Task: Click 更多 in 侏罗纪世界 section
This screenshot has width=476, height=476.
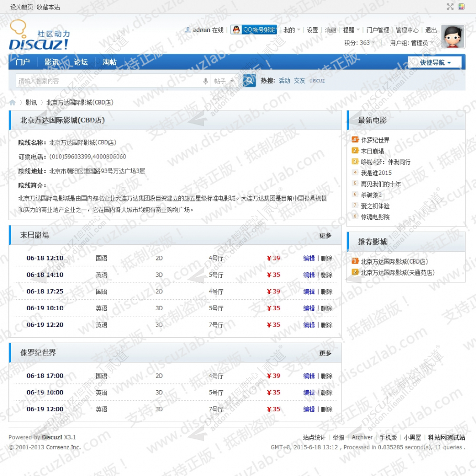Action: pyautogui.click(x=325, y=354)
